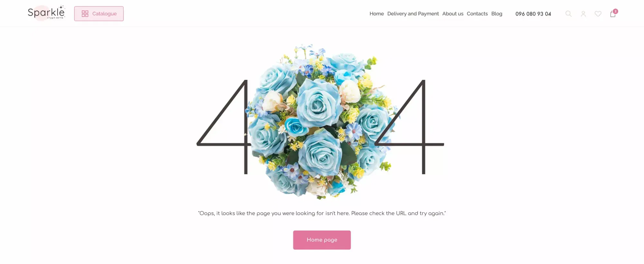Go to Home in the navigation
The image size is (644, 264).
pos(376,14)
